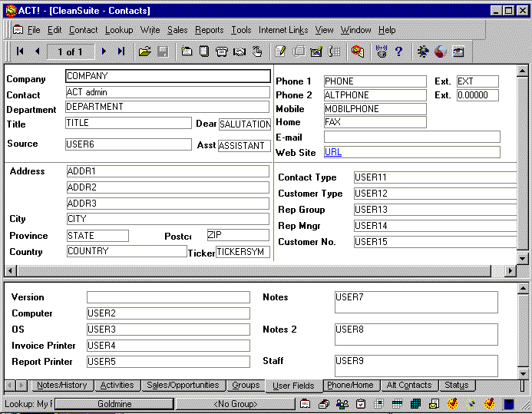The image size is (532, 414).
Task: Click the antenna device toolbar icon
Action: pos(382,51)
